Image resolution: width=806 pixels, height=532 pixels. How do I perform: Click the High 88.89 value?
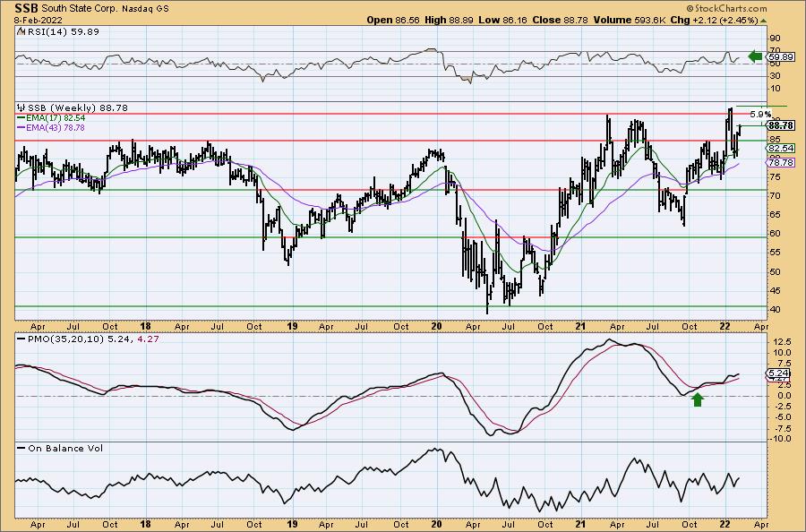coord(449,20)
